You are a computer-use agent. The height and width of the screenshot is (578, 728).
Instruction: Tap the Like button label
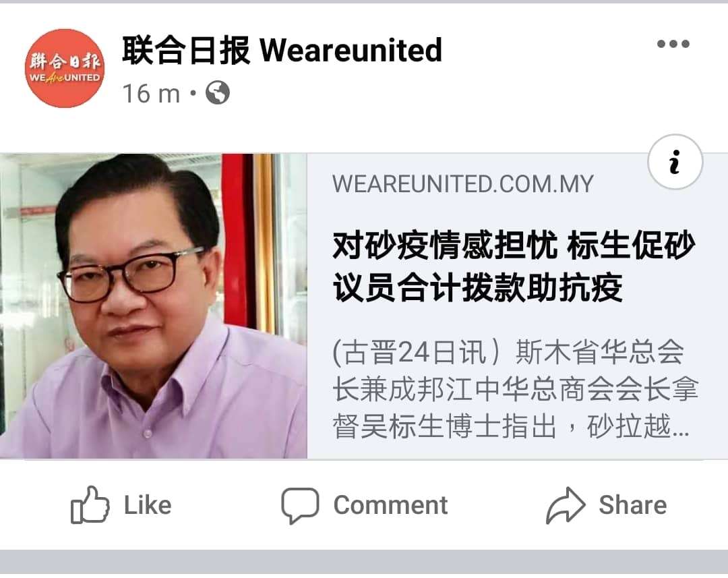[x=148, y=505]
